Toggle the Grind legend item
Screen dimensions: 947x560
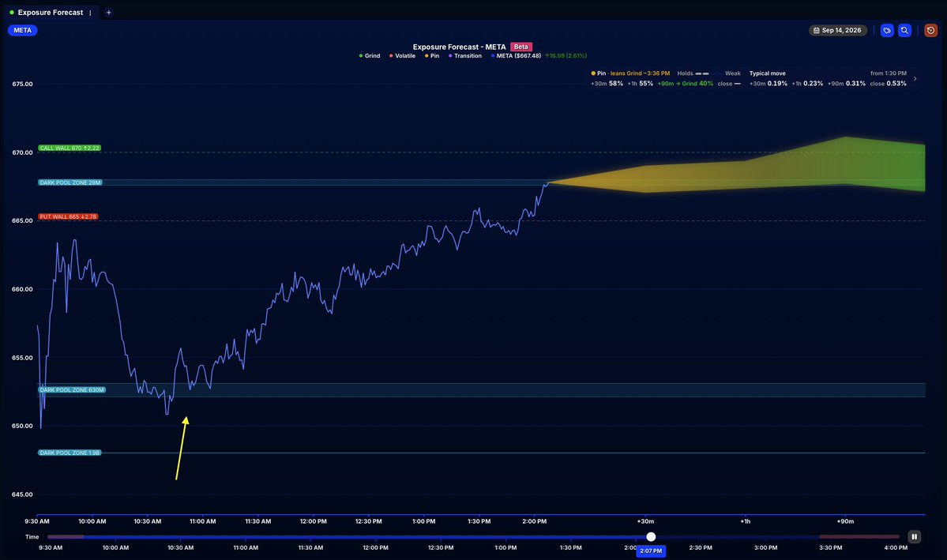click(x=370, y=55)
